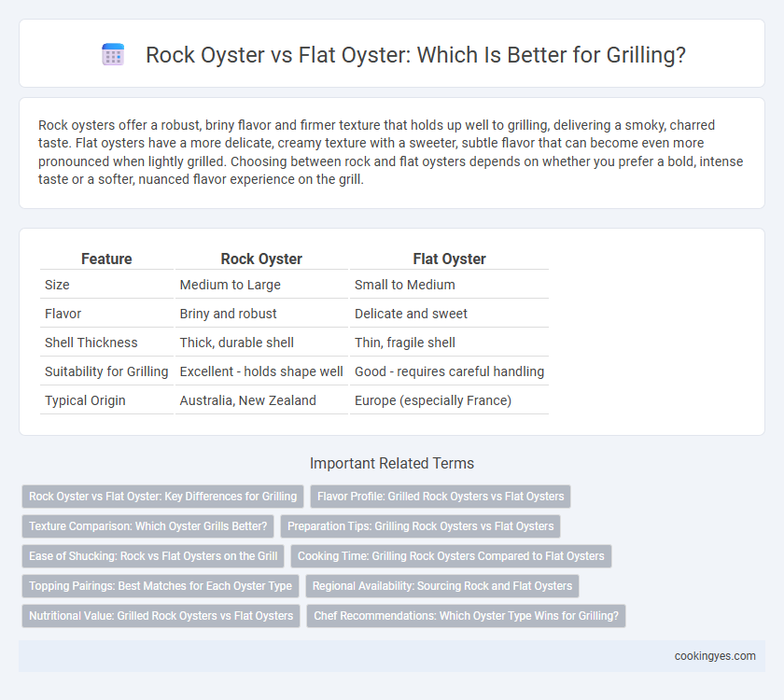
Task: Open 'Regional Availability: Sourcing Rock and Flat Oysters' tag
Action: point(442,586)
